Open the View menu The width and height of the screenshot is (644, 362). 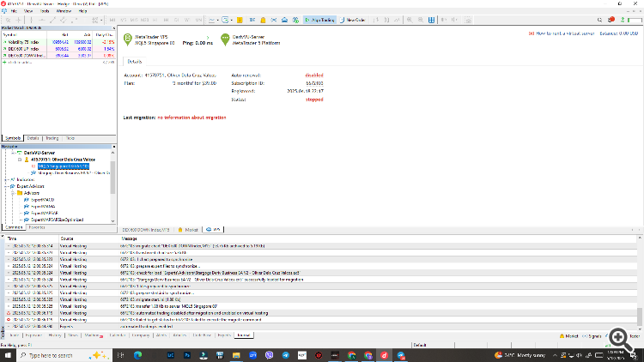tap(28, 11)
